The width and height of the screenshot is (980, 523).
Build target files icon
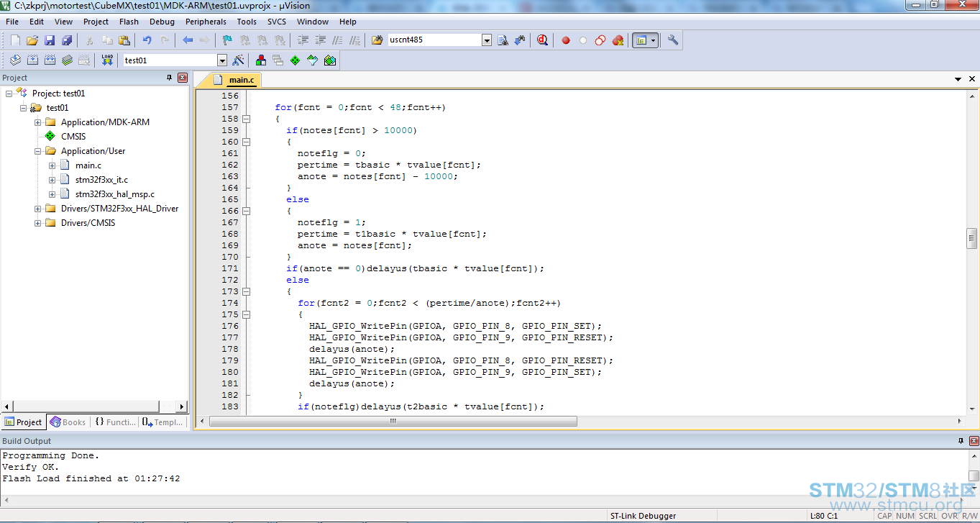click(32, 60)
